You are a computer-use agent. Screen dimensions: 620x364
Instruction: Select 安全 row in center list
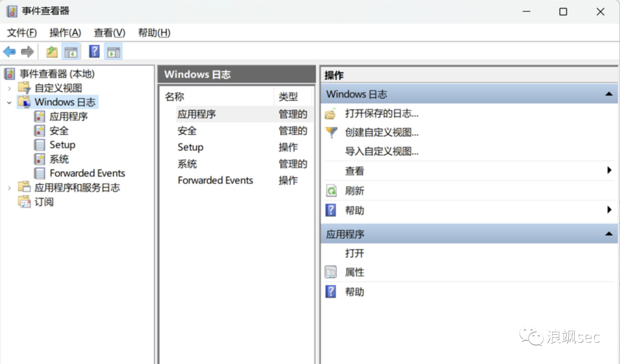coord(237,130)
